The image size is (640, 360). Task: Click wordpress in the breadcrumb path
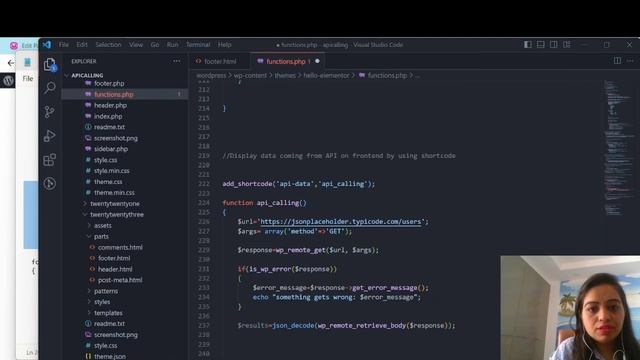[x=211, y=76]
